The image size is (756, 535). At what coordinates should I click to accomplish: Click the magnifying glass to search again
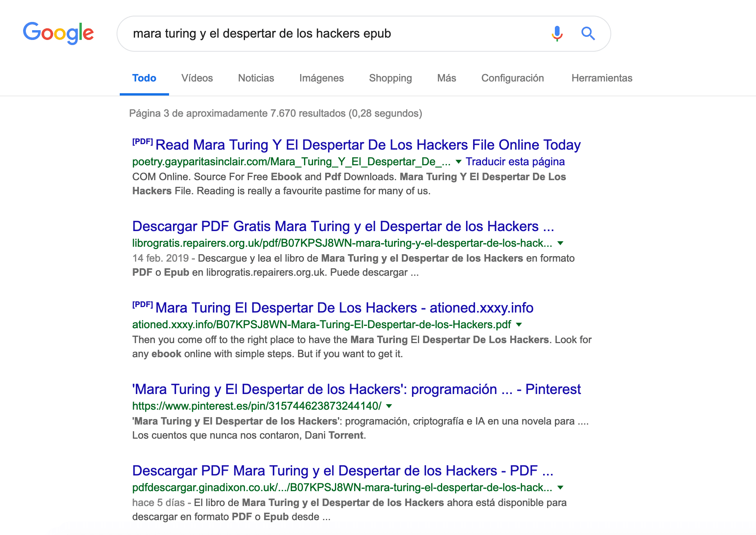[x=588, y=34]
